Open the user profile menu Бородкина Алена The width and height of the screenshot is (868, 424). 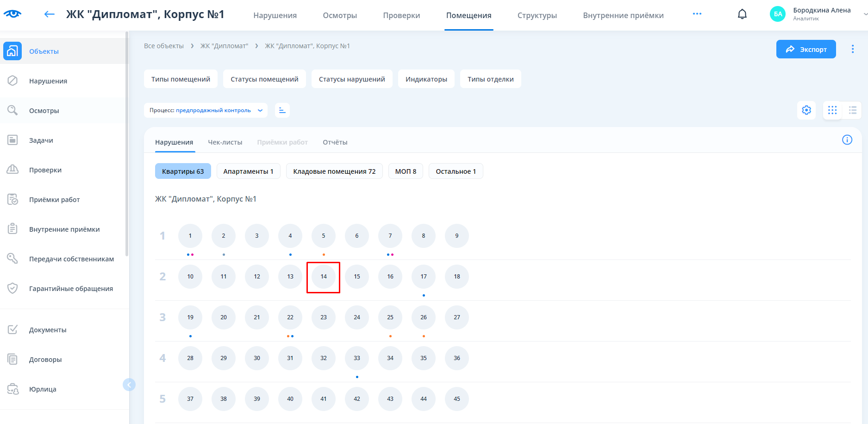coord(817,14)
